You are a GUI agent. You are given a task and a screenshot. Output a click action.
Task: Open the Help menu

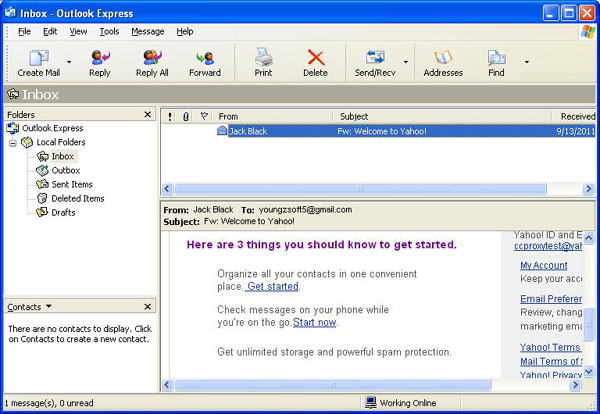(x=184, y=31)
